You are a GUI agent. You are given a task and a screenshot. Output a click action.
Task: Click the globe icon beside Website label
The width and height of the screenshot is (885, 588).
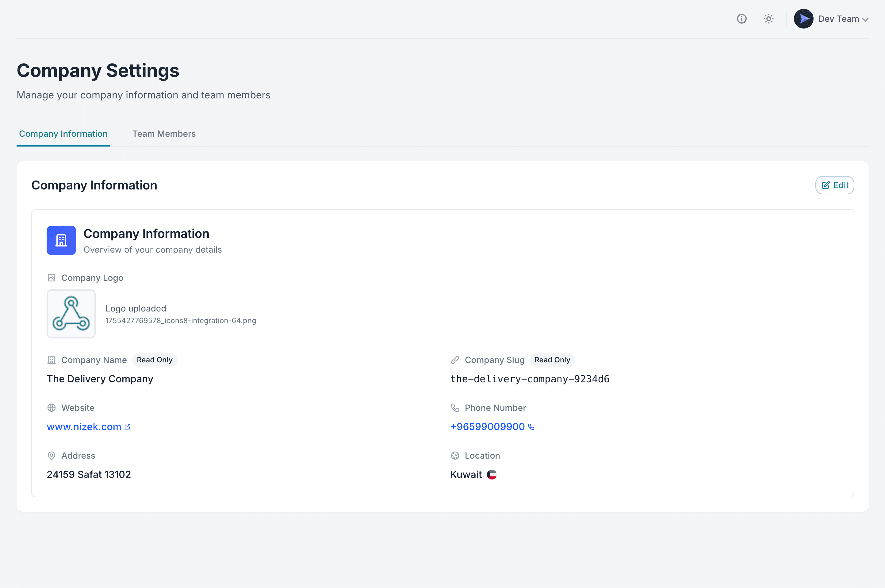(x=52, y=408)
